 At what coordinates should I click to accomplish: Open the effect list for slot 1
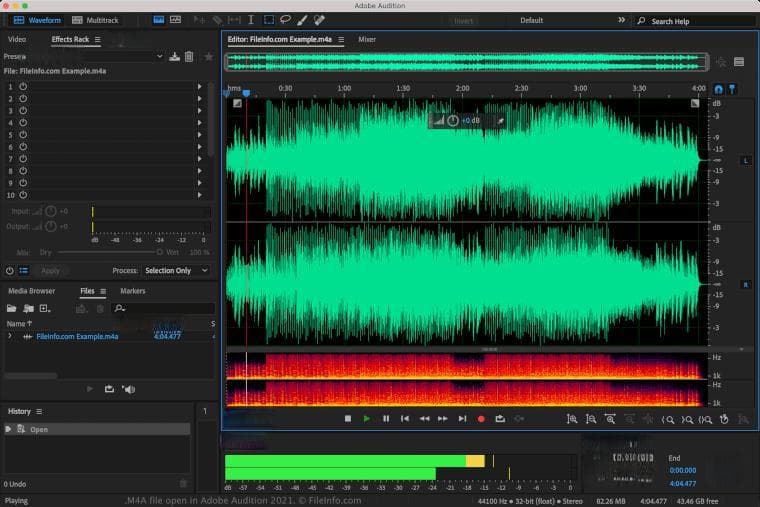coord(199,86)
